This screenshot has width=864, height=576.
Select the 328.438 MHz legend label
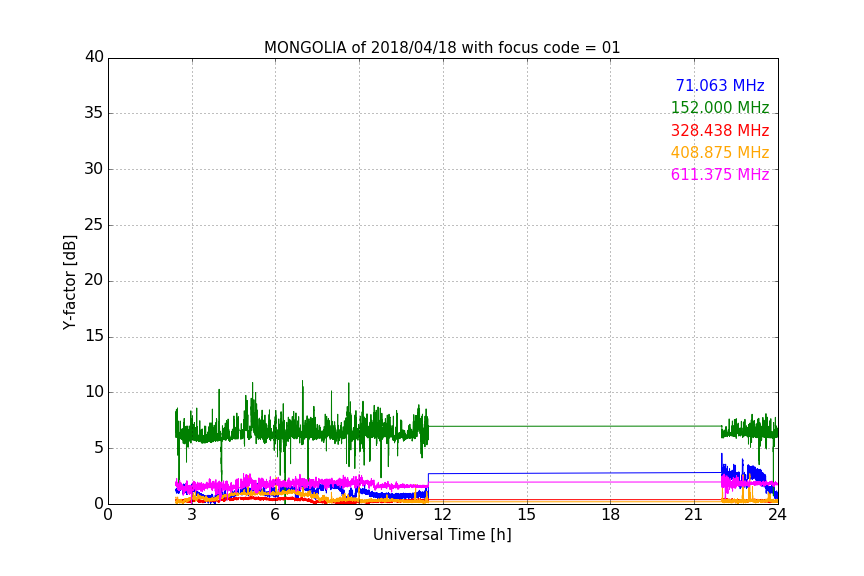point(720,131)
